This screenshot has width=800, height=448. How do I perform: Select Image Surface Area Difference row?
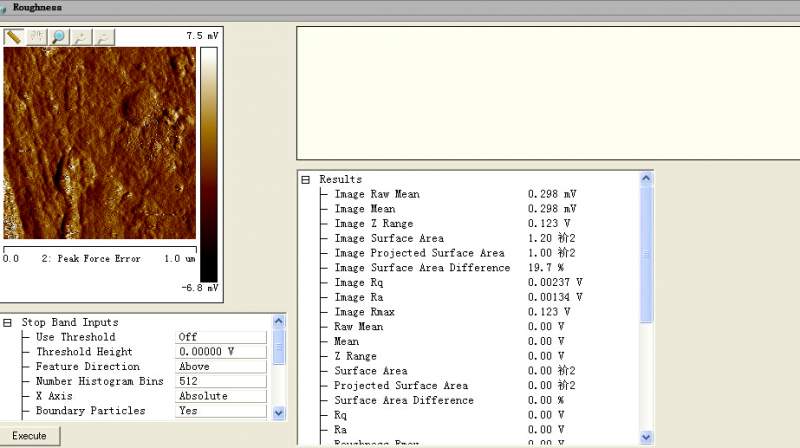point(419,268)
